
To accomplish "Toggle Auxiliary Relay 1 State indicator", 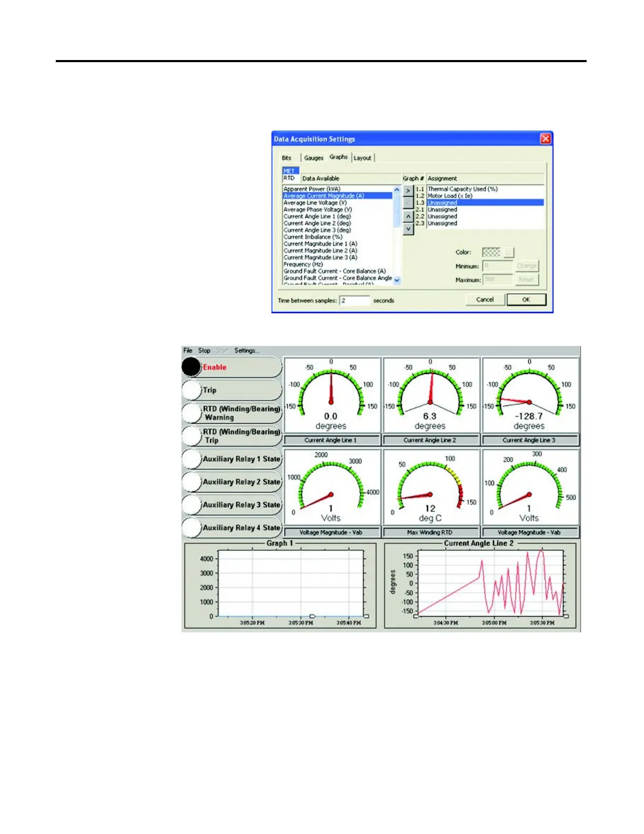I will (192, 459).
